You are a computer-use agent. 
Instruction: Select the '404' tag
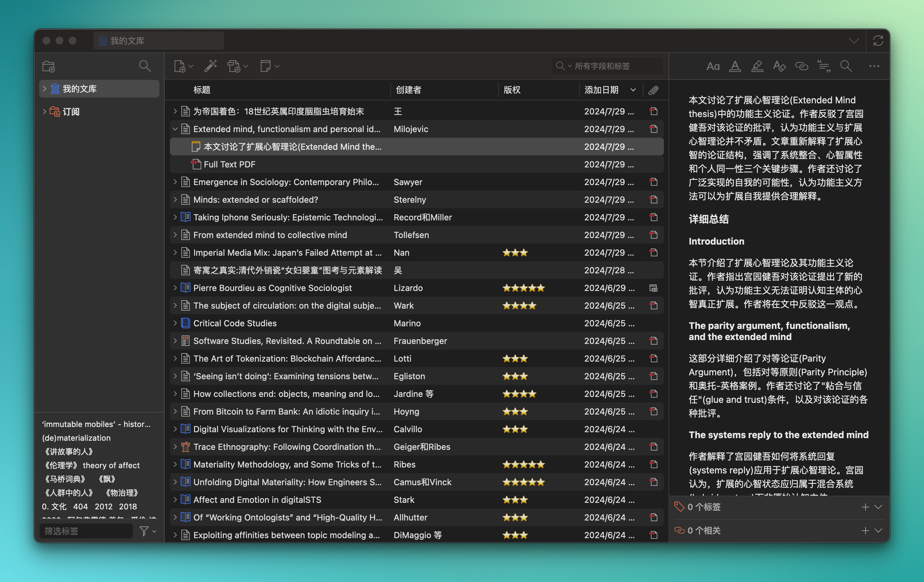tap(80, 507)
